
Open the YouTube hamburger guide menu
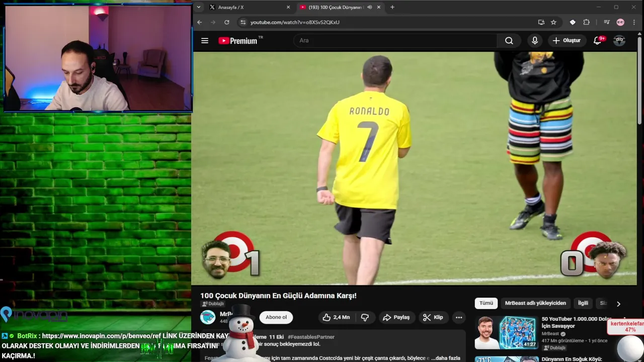coord(205,41)
